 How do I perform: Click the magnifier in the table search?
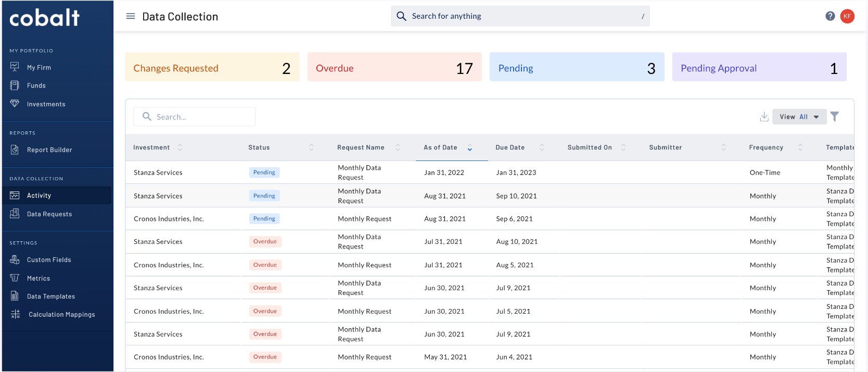click(147, 117)
